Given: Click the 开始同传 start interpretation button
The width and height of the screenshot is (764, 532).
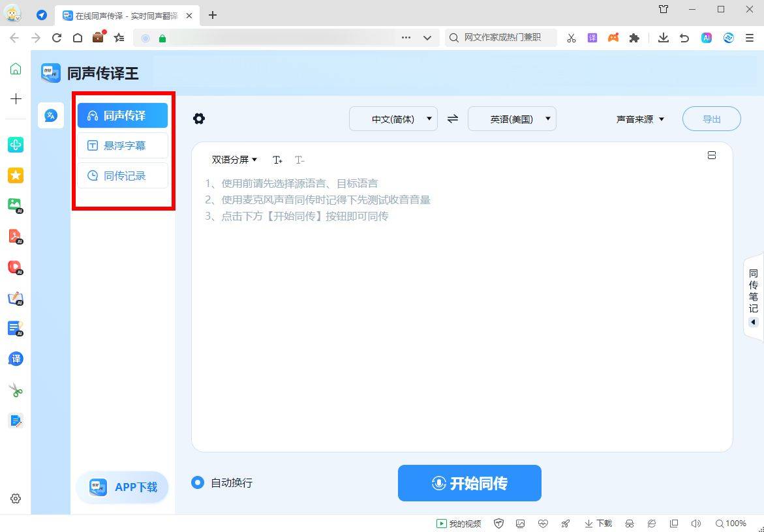Looking at the screenshot, I should click(469, 483).
